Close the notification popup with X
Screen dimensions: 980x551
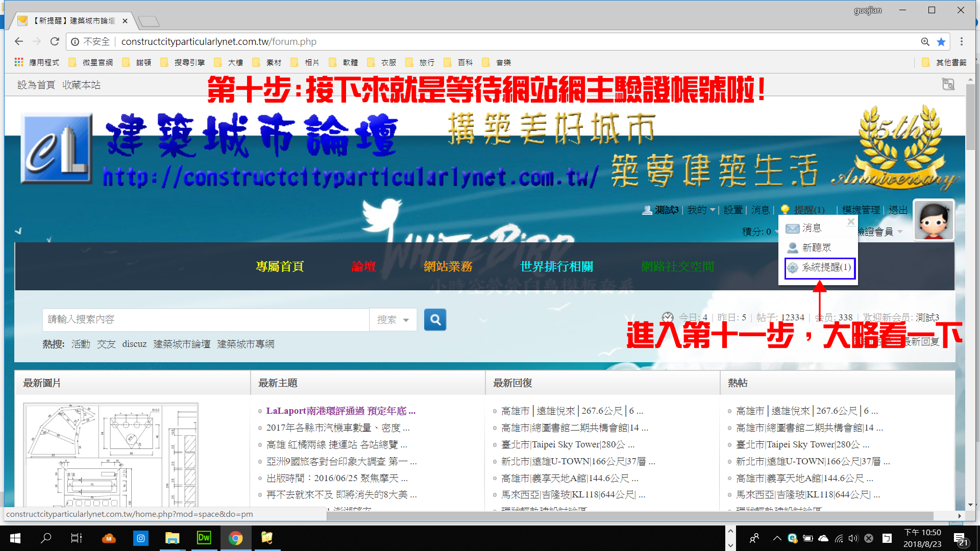850,221
